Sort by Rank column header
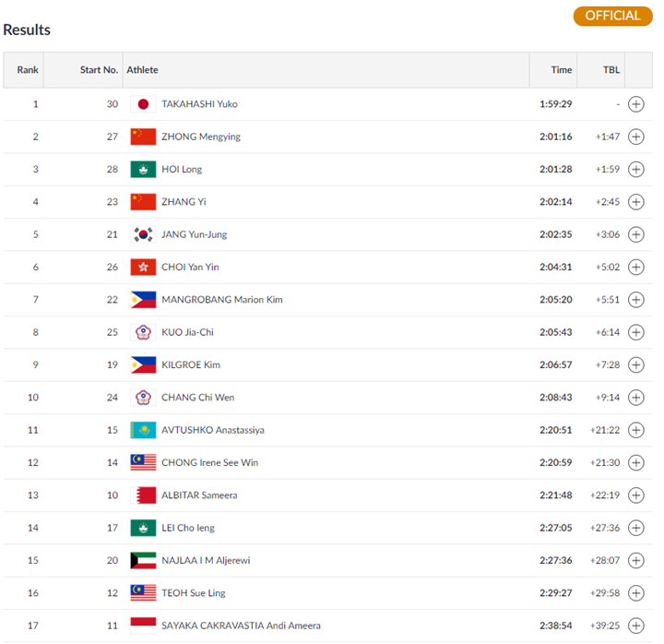Image resolution: width=664 pixels, height=644 pixels. [x=28, y=70]
